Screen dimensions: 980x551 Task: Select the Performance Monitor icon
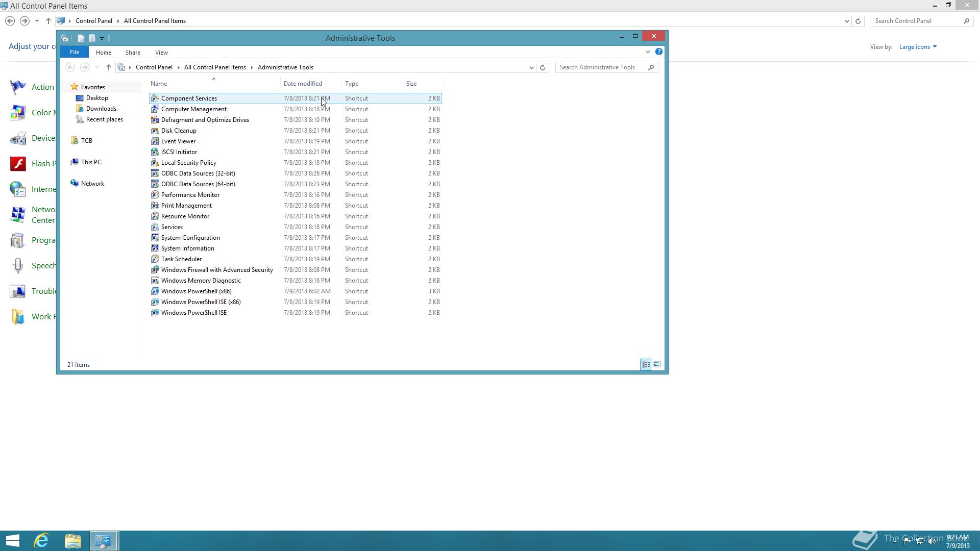[x=155, y=195]
